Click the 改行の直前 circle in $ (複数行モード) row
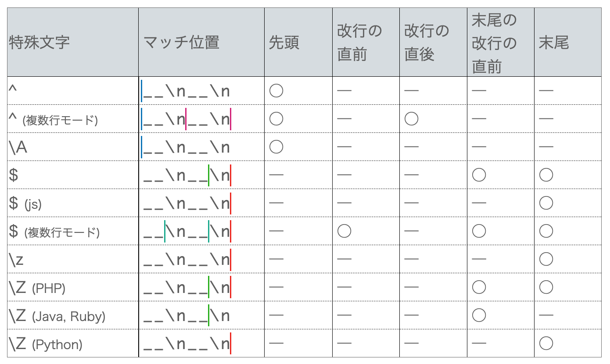The height and width of the screenshot is (364, 610). (344, 231)
